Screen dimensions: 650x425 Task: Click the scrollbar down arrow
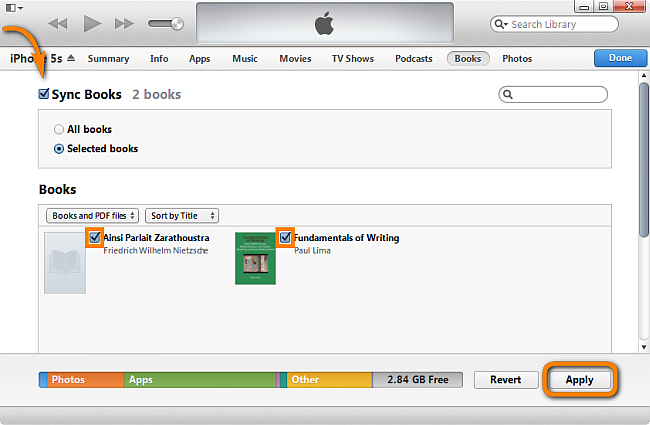point(644,347)
